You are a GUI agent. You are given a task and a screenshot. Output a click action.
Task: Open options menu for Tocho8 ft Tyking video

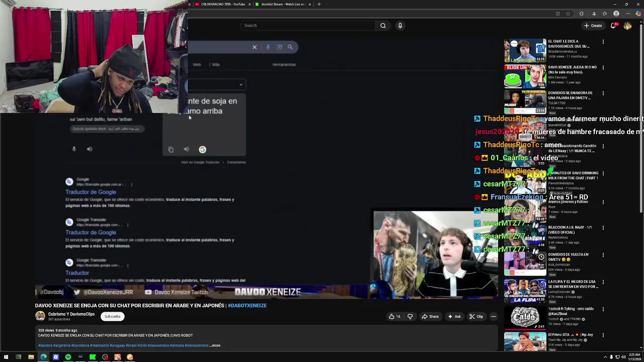pyautogui.click(x=603, y=309)
